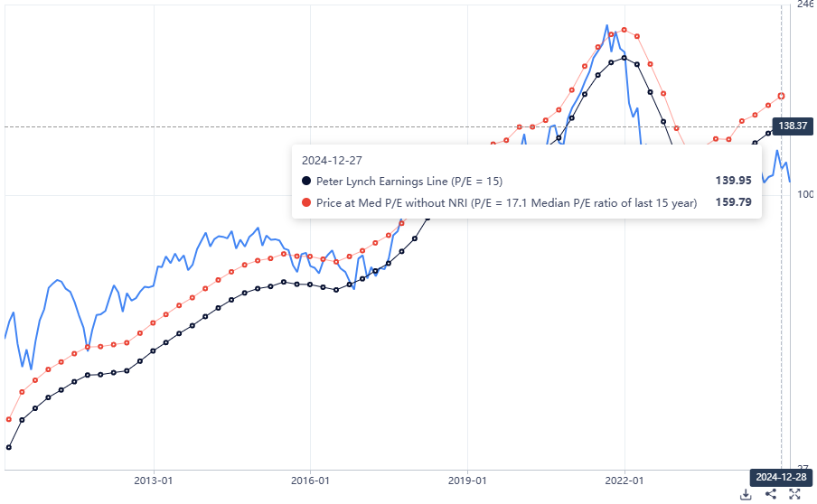Image resolution: width=817 pixels, height=504 pixels.
Task: Click the 139.95 value in tooltip
Action: click(733, 181)
